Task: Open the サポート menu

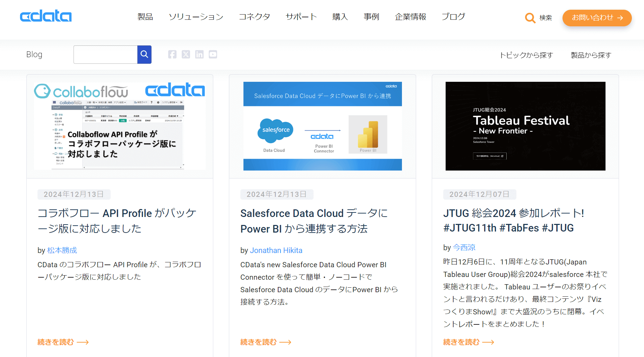Action: 301,17
